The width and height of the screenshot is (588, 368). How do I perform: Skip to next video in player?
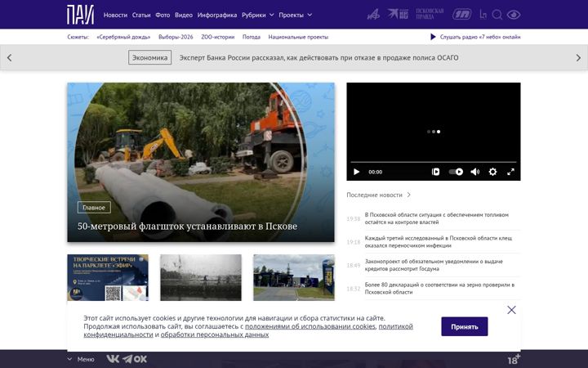coord(435,172)
